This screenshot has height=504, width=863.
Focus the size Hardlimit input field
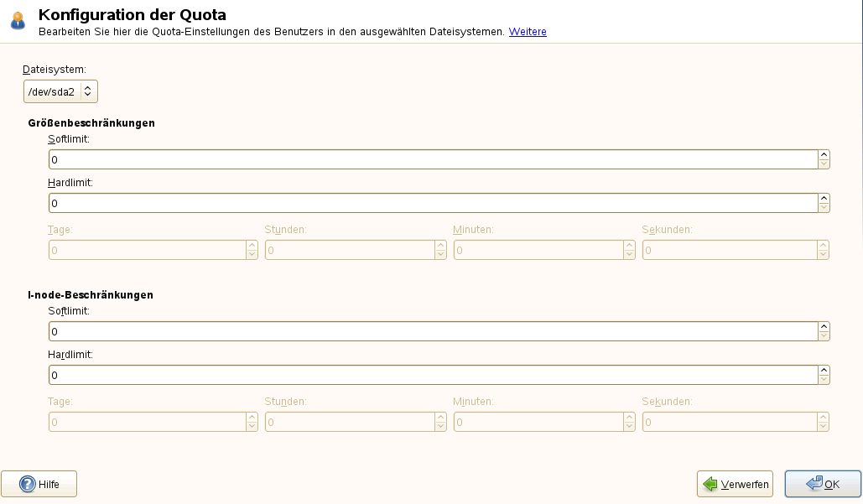[433, 203]
